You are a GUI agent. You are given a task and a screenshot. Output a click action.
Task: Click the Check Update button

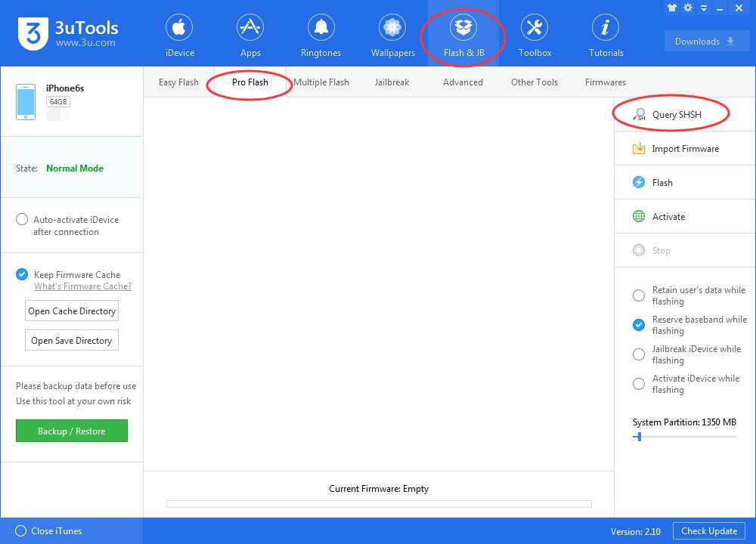709,531
